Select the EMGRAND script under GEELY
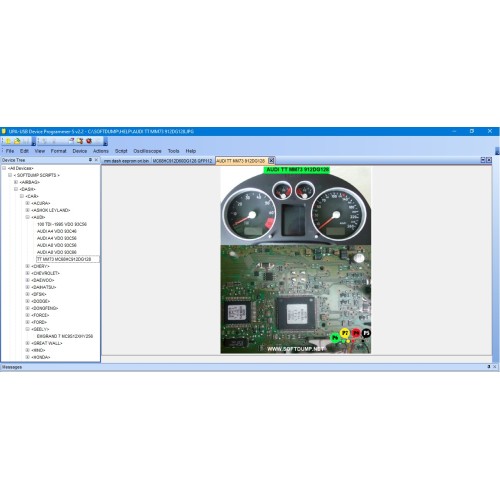This screenshot has width=500, height=500. [x=65, y=336]
